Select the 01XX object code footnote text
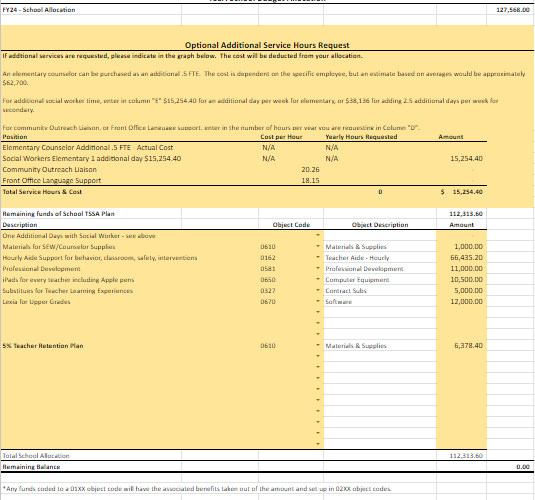 [197, 489]
